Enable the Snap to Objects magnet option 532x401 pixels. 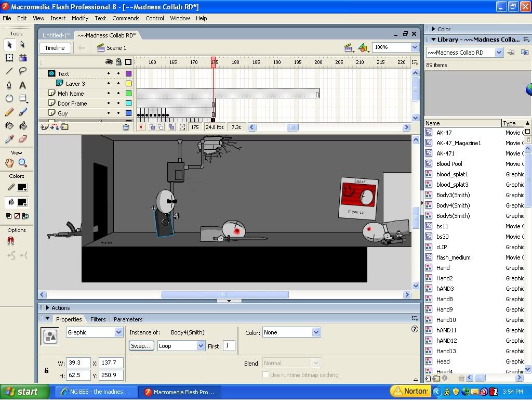click(10, 241)
